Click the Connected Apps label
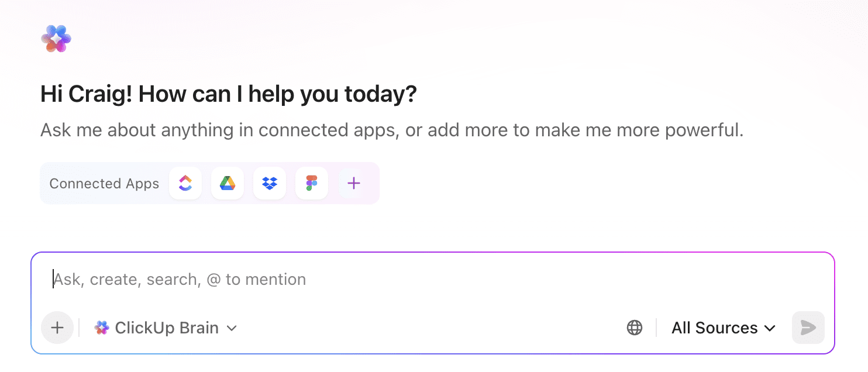This screenshot has height=372, width=868. pyautogui.click(x=104, y=184)
